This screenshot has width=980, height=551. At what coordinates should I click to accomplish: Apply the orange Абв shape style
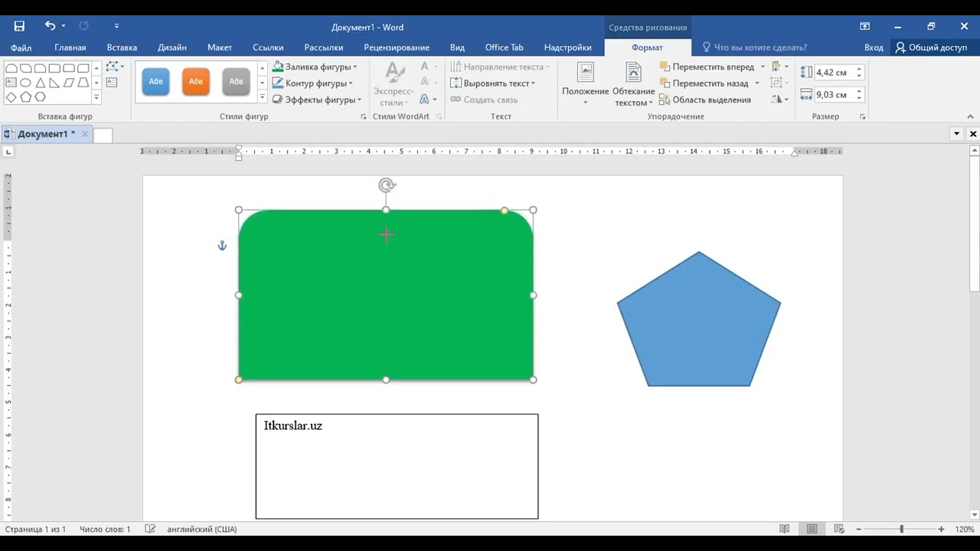[196, 82]
